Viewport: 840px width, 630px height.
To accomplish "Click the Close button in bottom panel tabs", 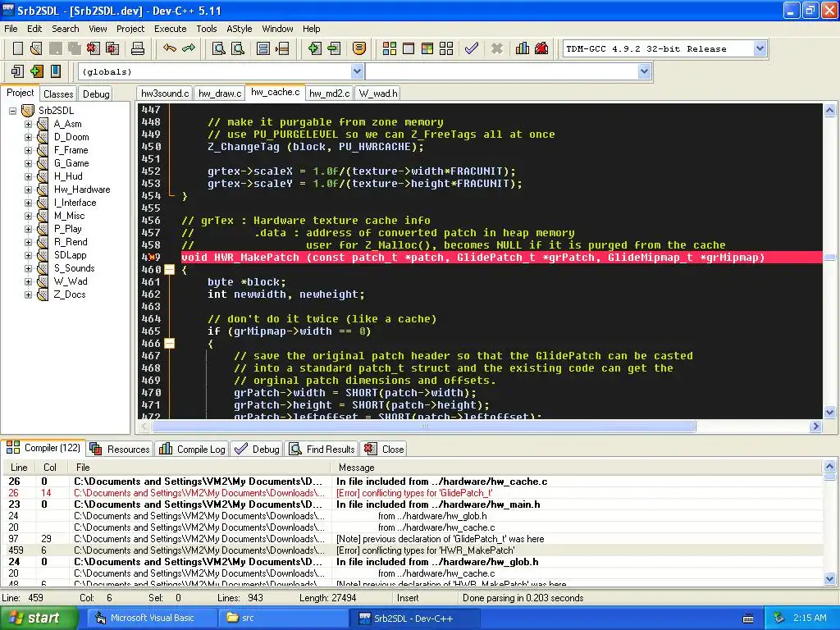I will click(384, 449).
